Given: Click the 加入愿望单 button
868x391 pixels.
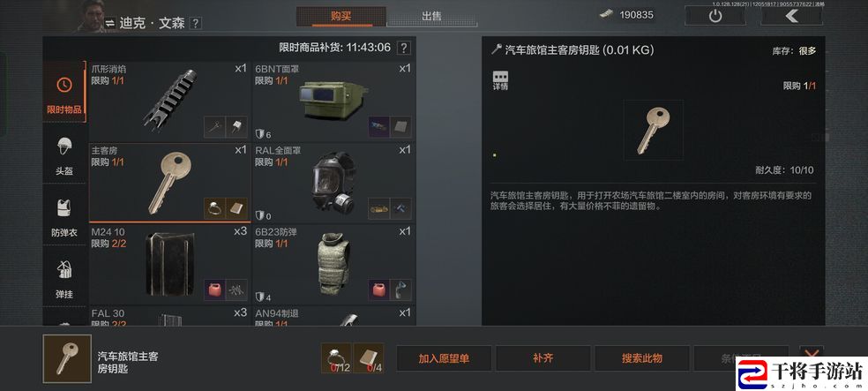Looking at the screenshot, I should pyautogui.click(x=444, y=358).
